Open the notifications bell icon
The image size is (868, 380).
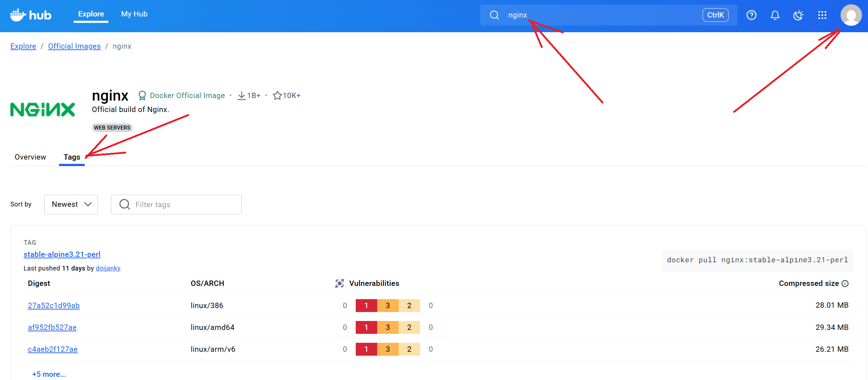pyautogui.click(x=775, y=15)
